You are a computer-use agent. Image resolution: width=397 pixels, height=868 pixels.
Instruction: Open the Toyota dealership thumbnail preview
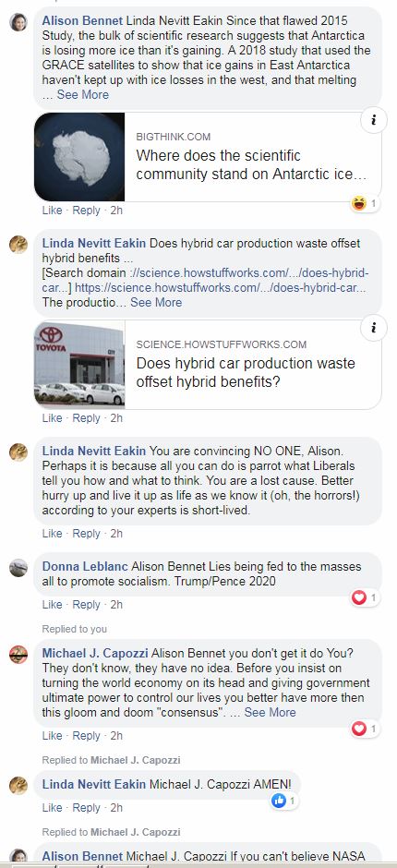(x=79, y=364)
